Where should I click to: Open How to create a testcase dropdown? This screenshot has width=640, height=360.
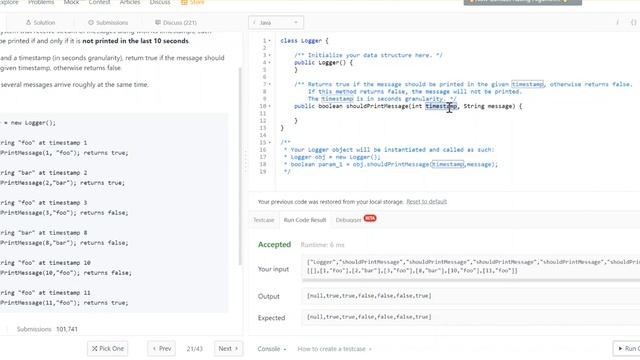335,349
